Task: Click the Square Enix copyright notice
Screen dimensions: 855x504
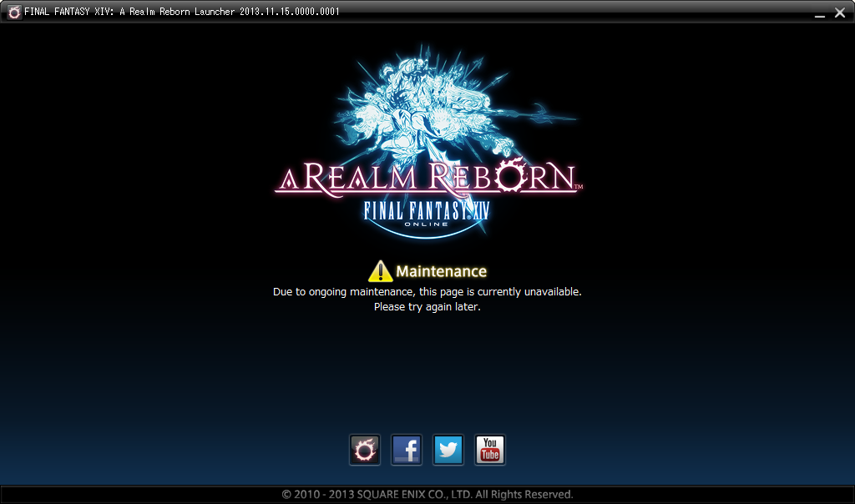Action: pos(427,494)
